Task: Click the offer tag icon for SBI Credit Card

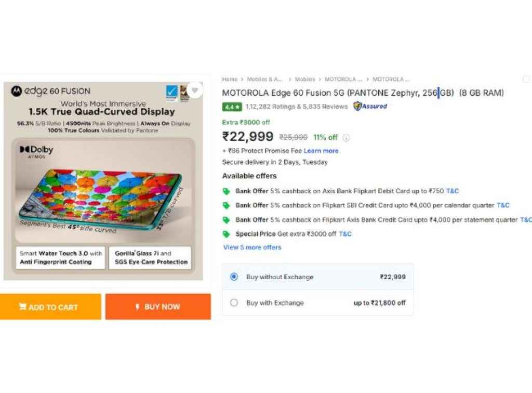Action: (227, 205)
